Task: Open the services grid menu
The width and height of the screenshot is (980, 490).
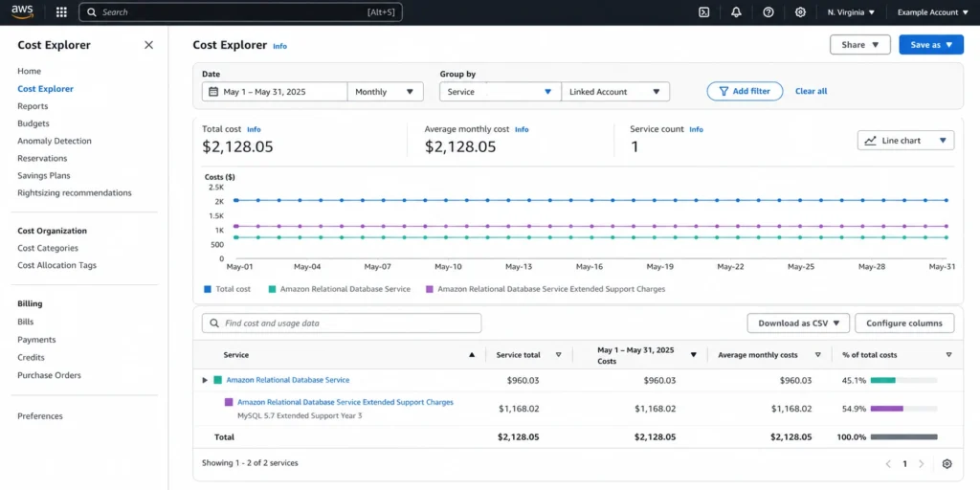Action: click(61, 11)
